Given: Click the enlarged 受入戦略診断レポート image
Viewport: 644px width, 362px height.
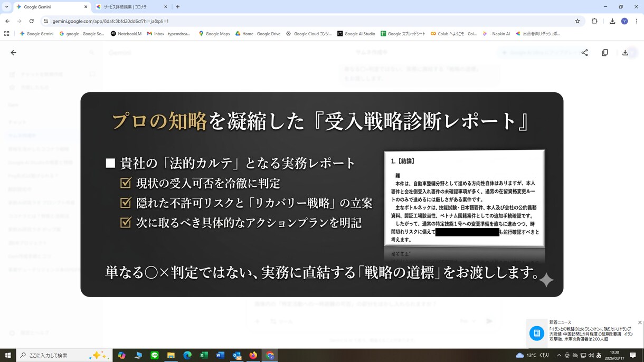Looking at the screenshot, I should coord(321,194).
